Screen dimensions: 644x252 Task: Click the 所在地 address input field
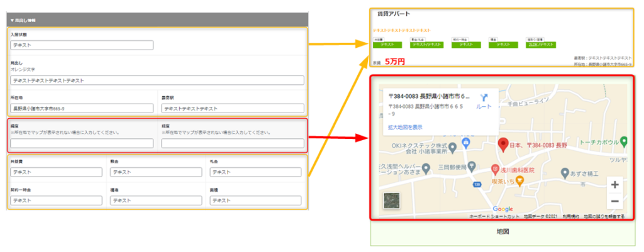click(x=82, y=108)
